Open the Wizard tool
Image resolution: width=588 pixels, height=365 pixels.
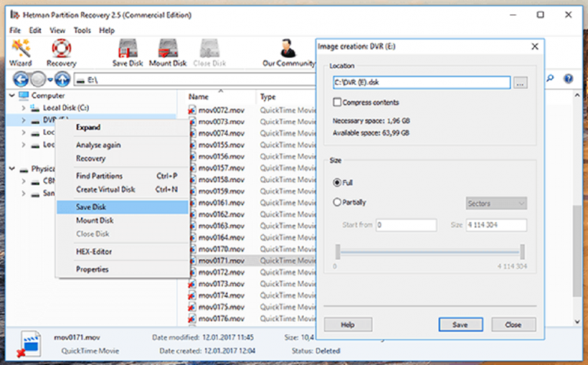[20, 53]
